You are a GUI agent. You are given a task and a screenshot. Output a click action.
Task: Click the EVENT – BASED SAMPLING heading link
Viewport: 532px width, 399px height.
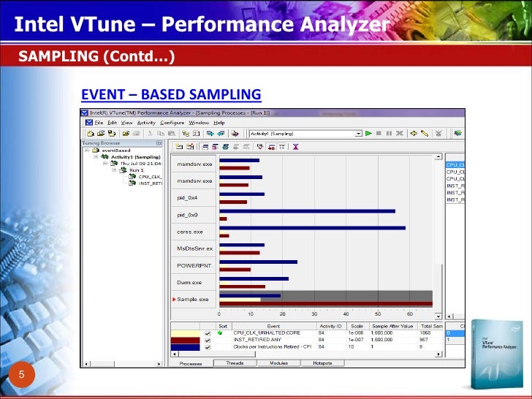click(171, 94)
